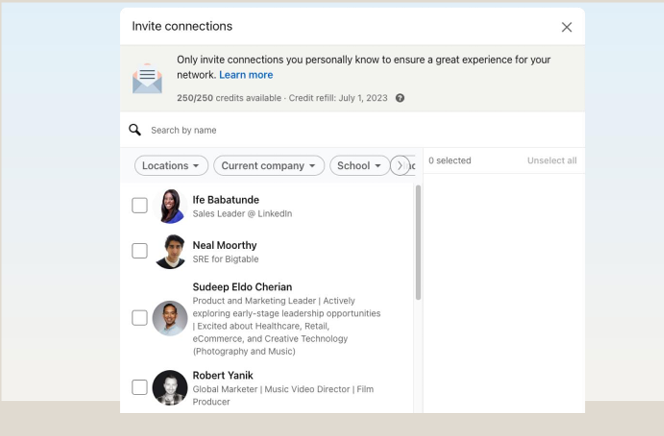This screenshot has height=436, width=664.
Task: Check the box next to Neal Moorthy
Action: [x=140, y=251]
